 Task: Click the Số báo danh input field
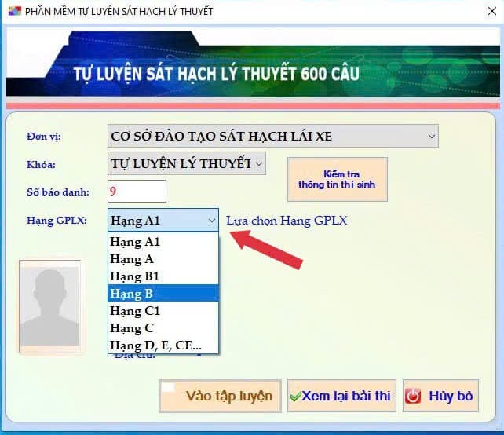[137, 192]
